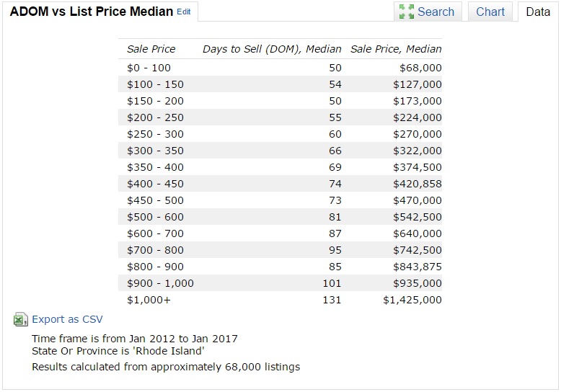
Task: Click the $68,000 median sale price cell
Action: [x=420, y=68]
